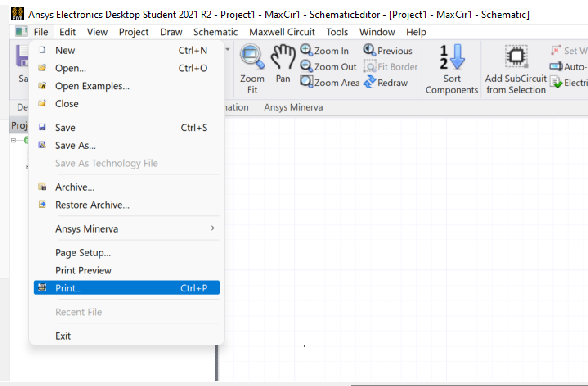Click the Ansys application icon in title bar

[x=17, y=14]
